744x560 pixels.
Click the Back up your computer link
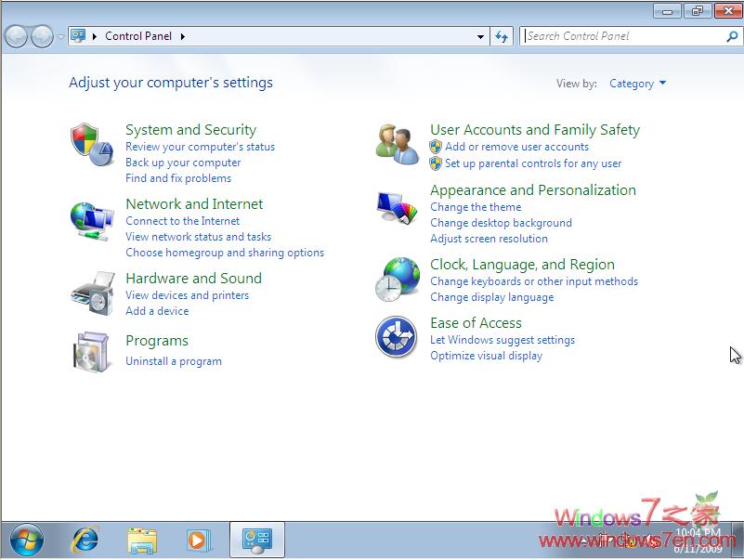tap(183, 163)
